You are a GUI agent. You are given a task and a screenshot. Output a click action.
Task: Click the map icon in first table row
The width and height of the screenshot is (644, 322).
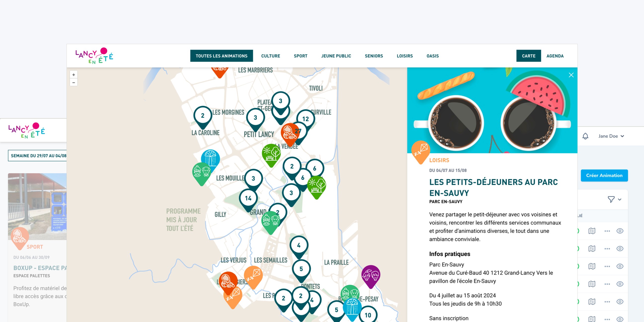(x=592, y=231)
